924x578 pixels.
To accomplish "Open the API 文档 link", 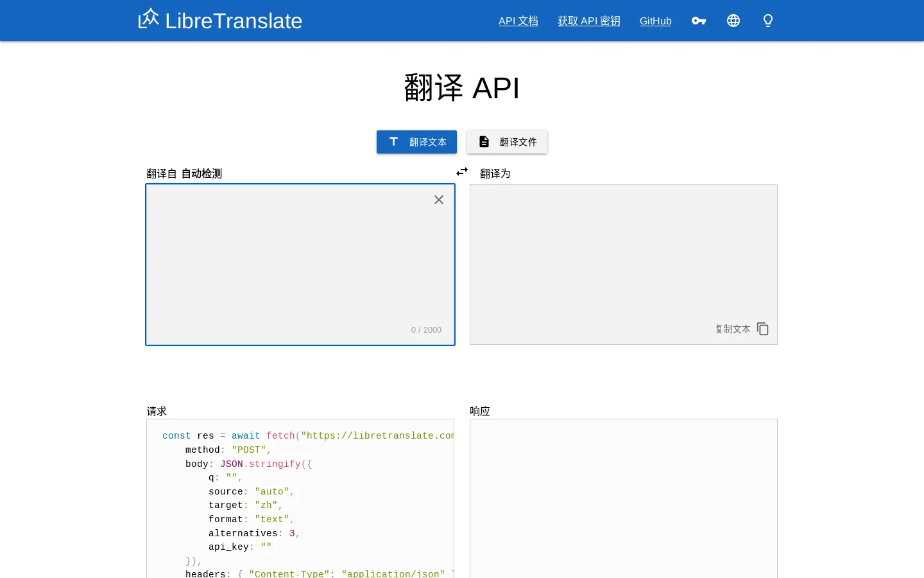I will pyautogui.click(x=518, y=21).
